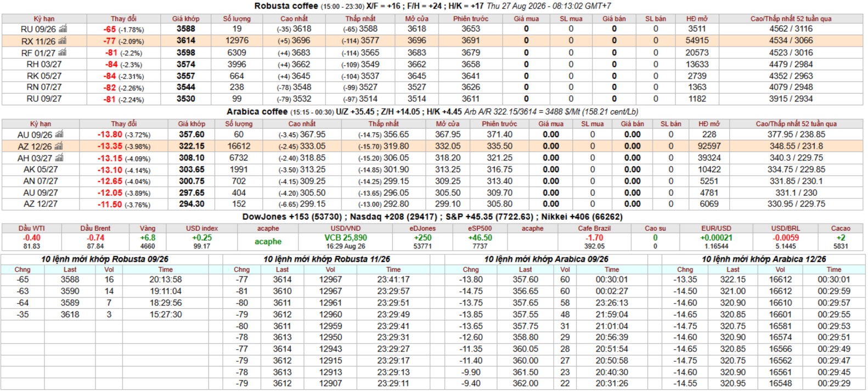Select the RN 07/27 contract label
868x392 pixels.
tap(44, 87)
